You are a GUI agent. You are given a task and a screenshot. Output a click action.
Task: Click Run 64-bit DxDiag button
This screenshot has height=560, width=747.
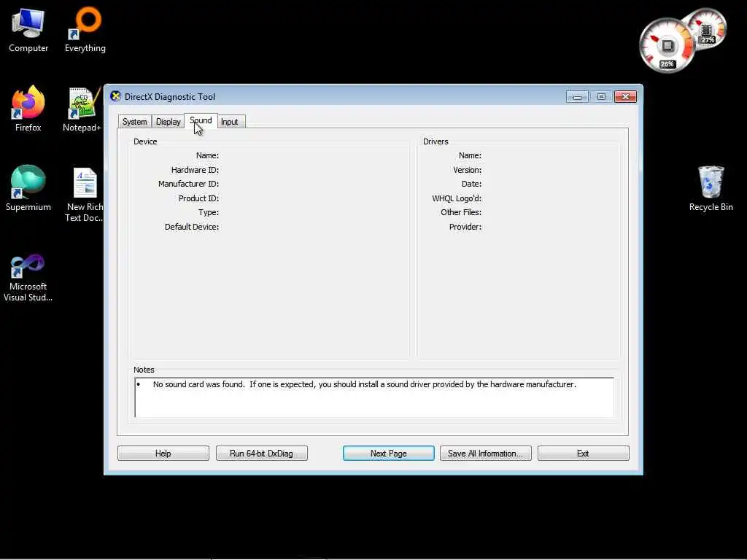(x=262, y=454)
